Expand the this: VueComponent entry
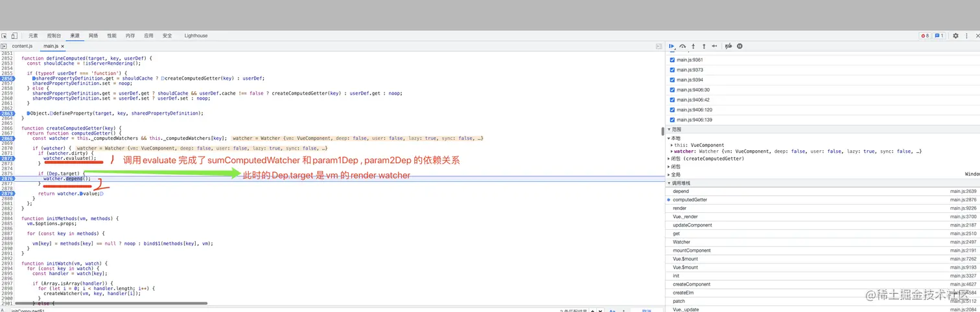 672,145
